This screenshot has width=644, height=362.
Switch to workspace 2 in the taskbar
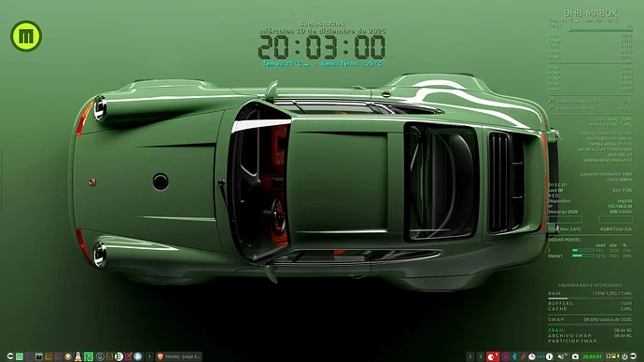[x=470, y=356]
